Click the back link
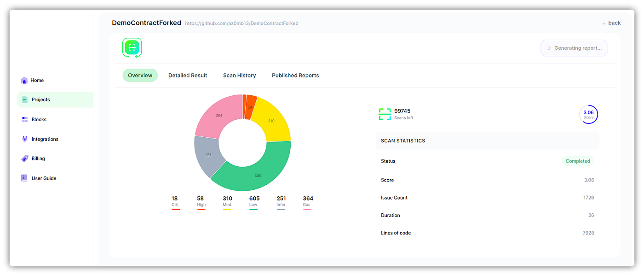The height and width of the screenshot is (276, 644). (x=611, y=23)
